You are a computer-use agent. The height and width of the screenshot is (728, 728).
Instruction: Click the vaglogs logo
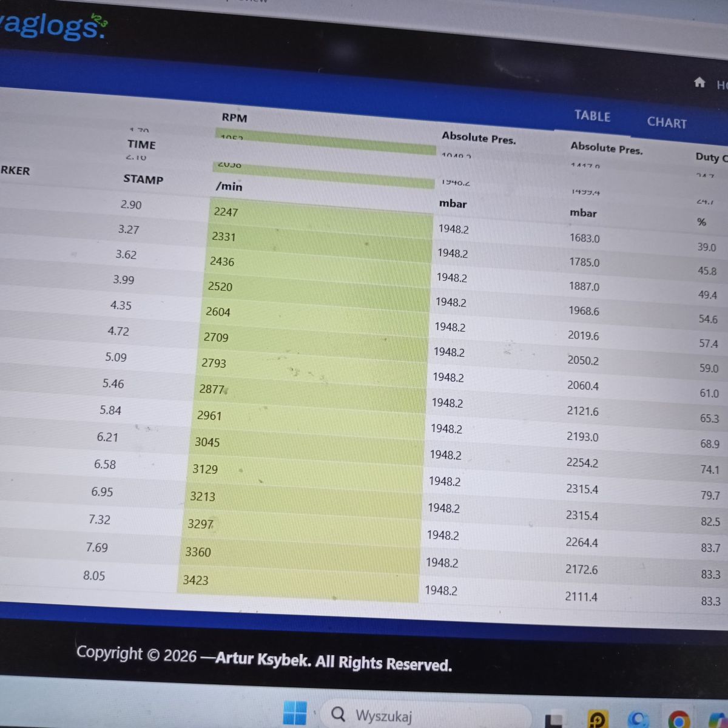(53, 27)
